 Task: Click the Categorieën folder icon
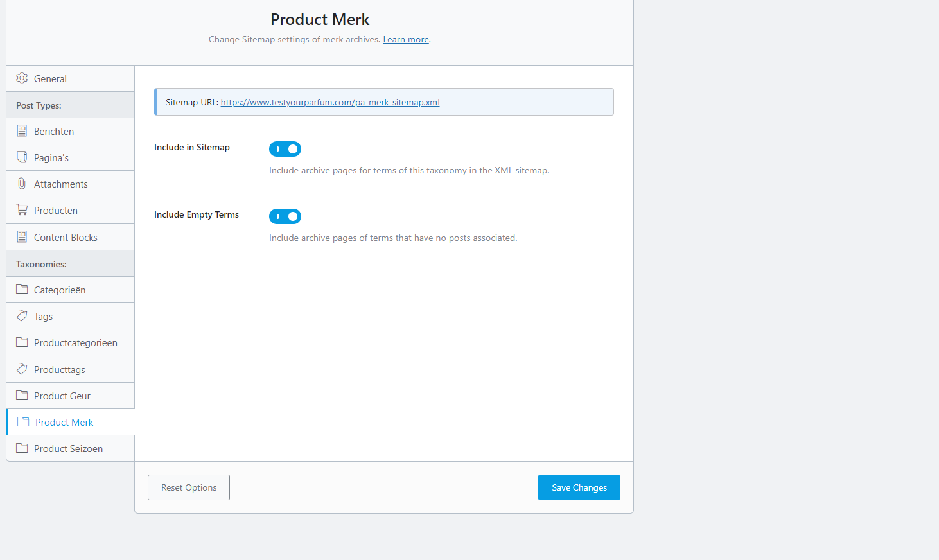point(22,290)
